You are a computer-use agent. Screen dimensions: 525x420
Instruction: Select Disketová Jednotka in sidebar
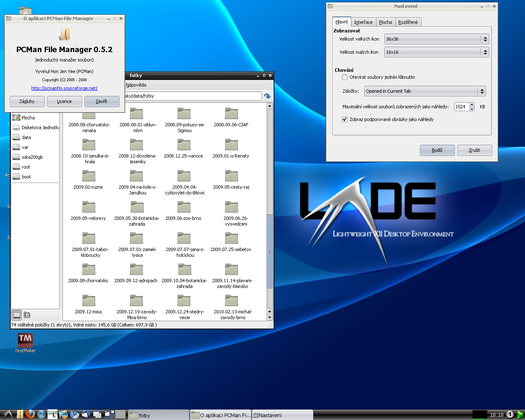(x=35, y=128)
